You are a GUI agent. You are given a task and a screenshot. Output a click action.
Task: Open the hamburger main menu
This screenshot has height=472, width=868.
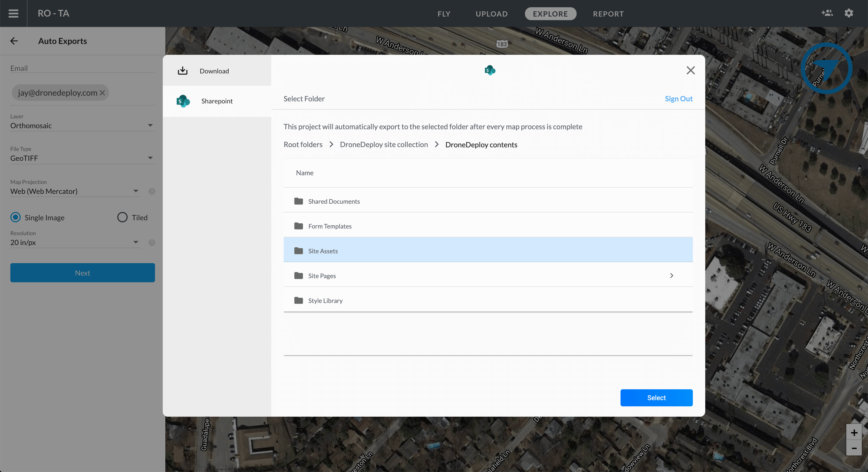click(13, 13)
